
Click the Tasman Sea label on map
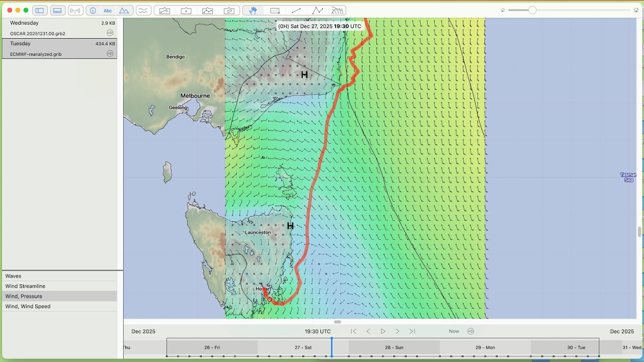tap(628, 177)
